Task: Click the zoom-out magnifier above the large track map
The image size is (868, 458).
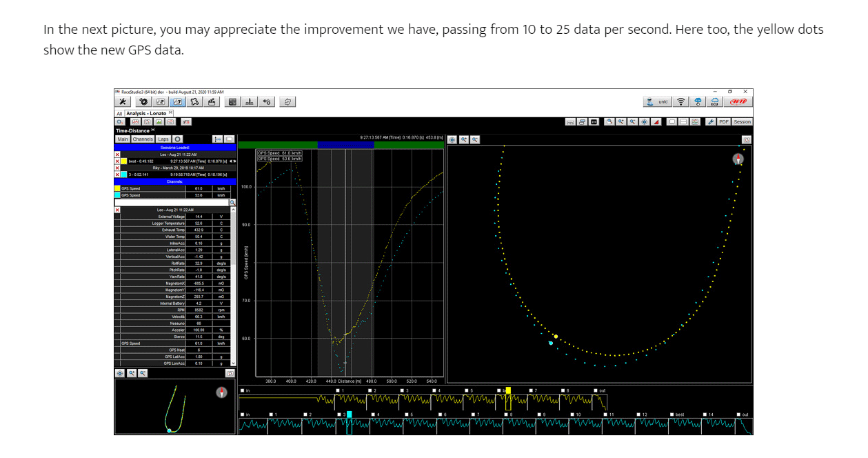Action: [x=475, y=139]
